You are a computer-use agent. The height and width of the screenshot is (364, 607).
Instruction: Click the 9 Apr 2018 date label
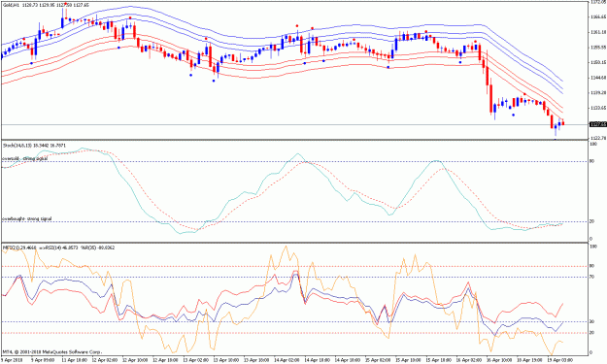[12, 360]
